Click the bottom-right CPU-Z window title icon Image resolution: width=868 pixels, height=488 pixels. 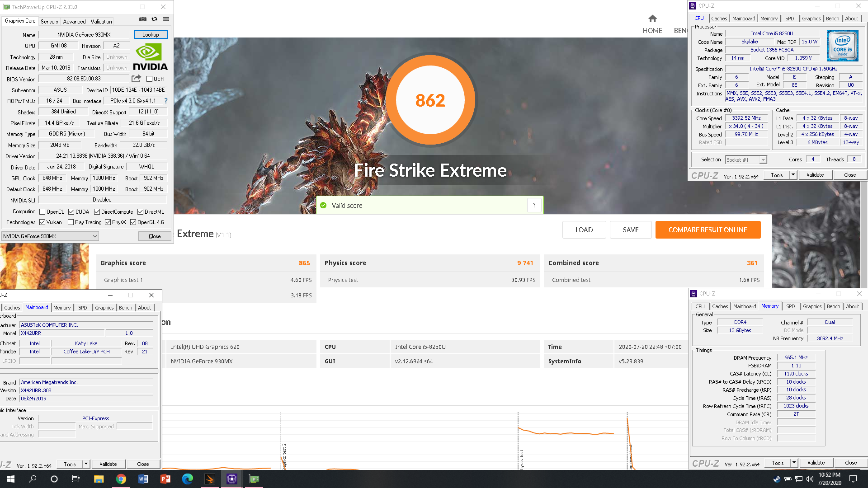click(694, 294)
